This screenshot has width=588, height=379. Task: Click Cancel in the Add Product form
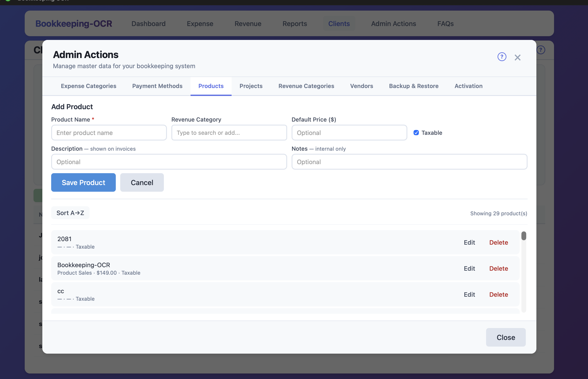142,182
